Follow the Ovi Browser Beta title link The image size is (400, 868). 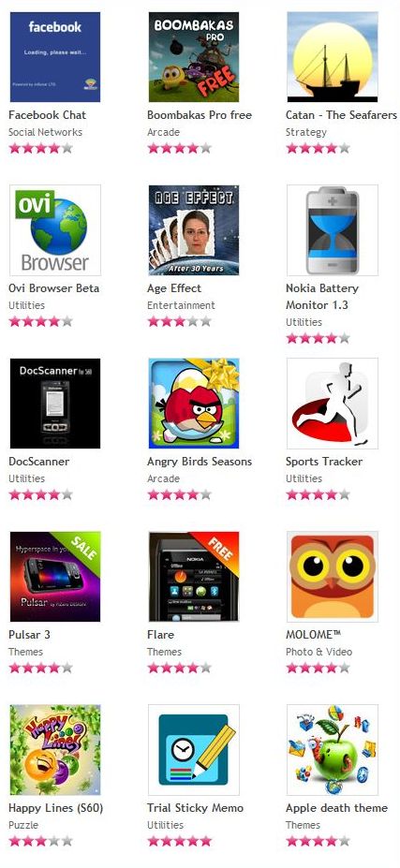tap(53, 288)
